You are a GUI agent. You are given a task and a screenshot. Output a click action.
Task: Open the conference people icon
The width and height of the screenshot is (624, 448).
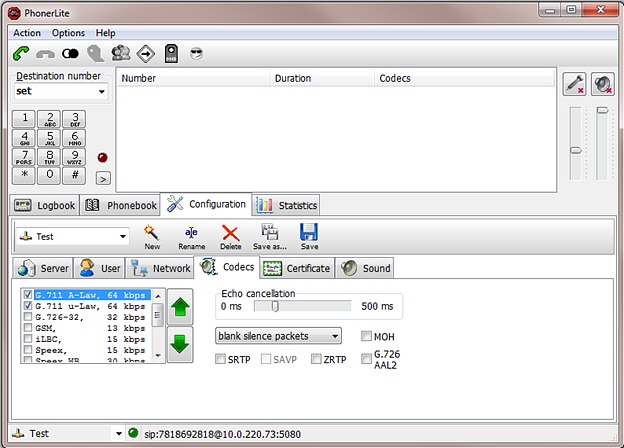[x=121, y=53]
